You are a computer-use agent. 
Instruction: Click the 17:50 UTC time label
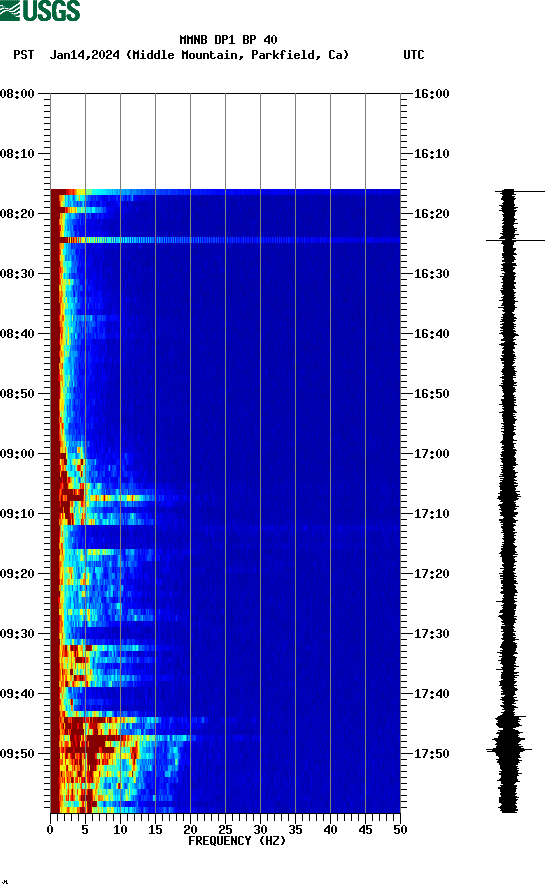431,753
